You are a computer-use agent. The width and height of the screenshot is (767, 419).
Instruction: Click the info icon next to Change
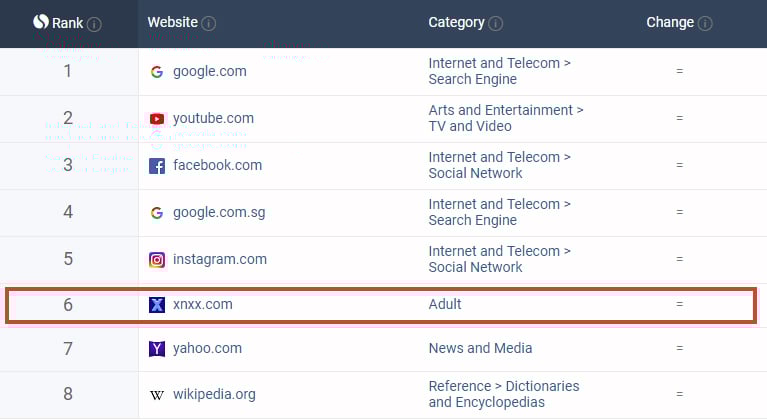point(705,24)
